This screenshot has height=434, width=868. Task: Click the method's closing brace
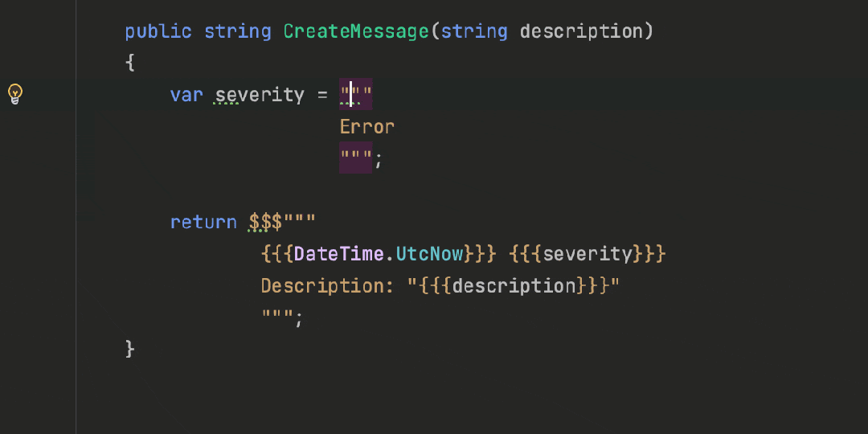[x=130, y=349]
